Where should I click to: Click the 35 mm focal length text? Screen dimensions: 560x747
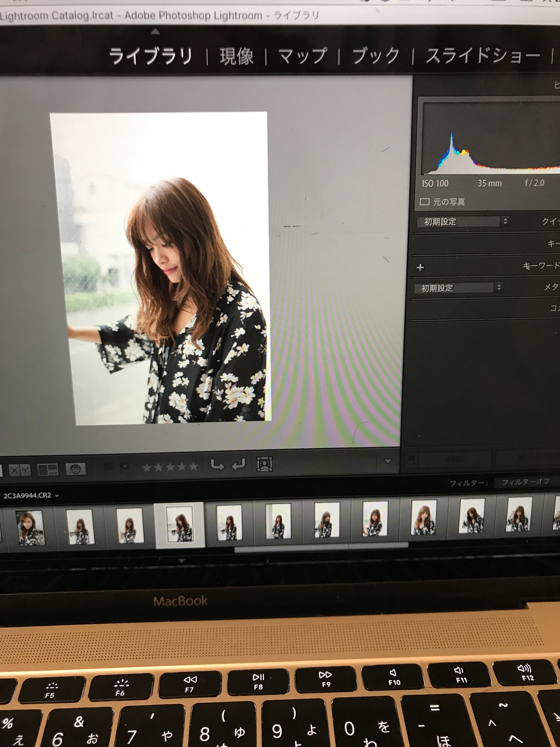489,183
